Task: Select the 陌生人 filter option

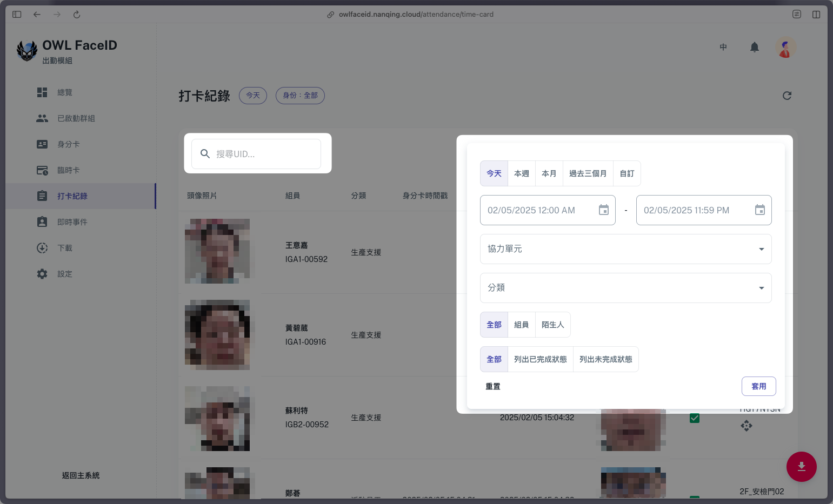Action: pyautogui.click(x=552, y=324)
